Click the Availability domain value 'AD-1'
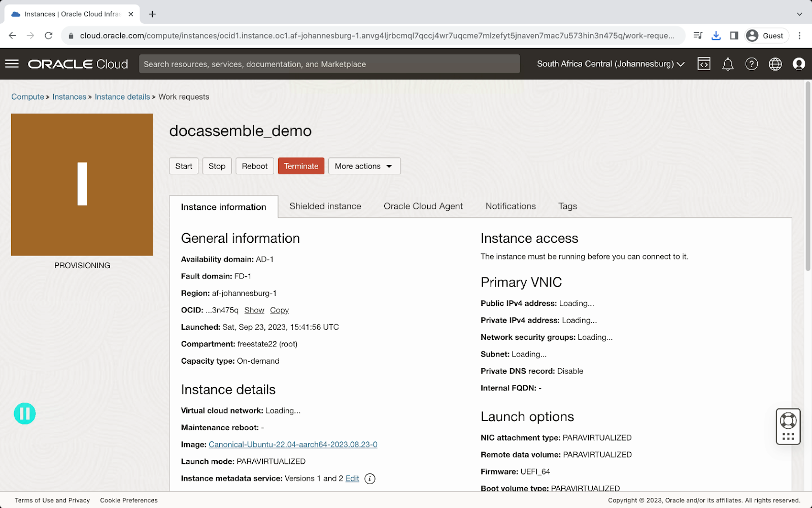812x508 pixels. pos(264,259)
